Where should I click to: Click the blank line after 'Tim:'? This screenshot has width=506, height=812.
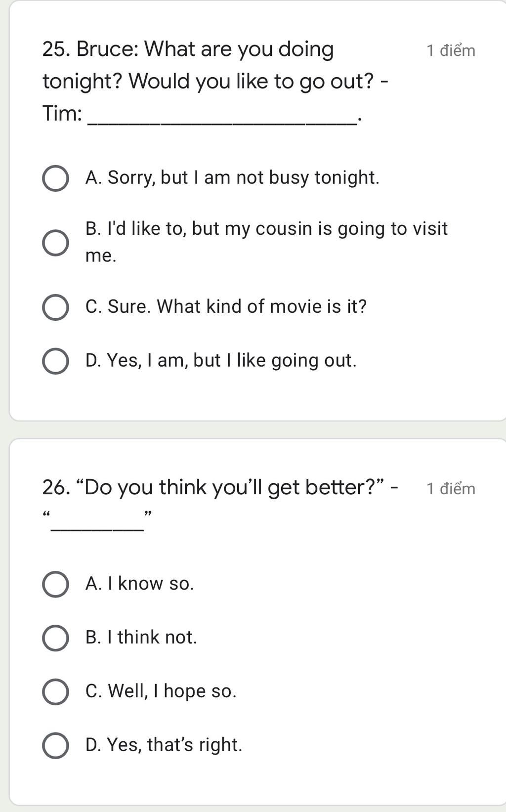[x=222, y=119]
